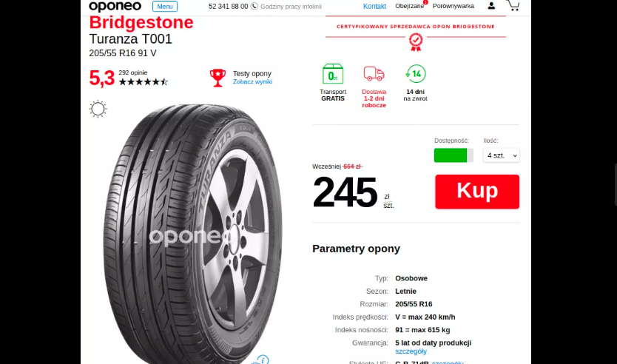Click the Turanza tire product image
This screenshot has height=364, width=617.
click(x=193, y=234)
